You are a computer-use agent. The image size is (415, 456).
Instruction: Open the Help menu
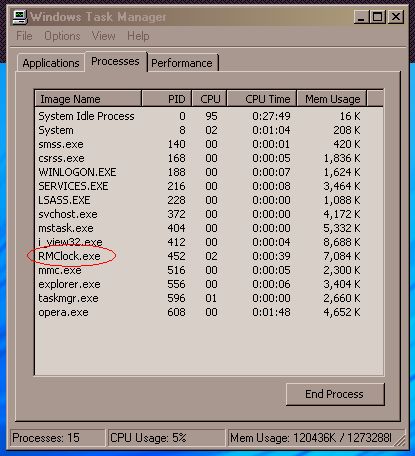(138, 36)
